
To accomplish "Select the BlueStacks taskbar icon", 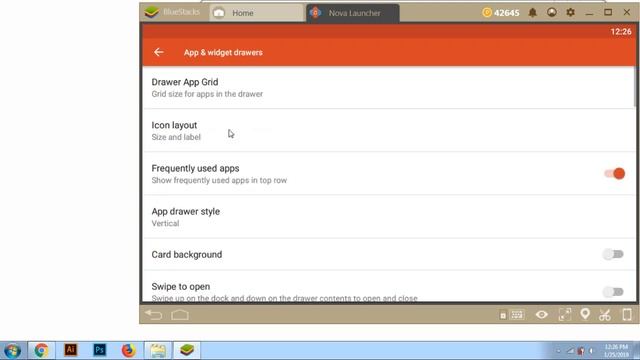I will (x=187, y=350).
